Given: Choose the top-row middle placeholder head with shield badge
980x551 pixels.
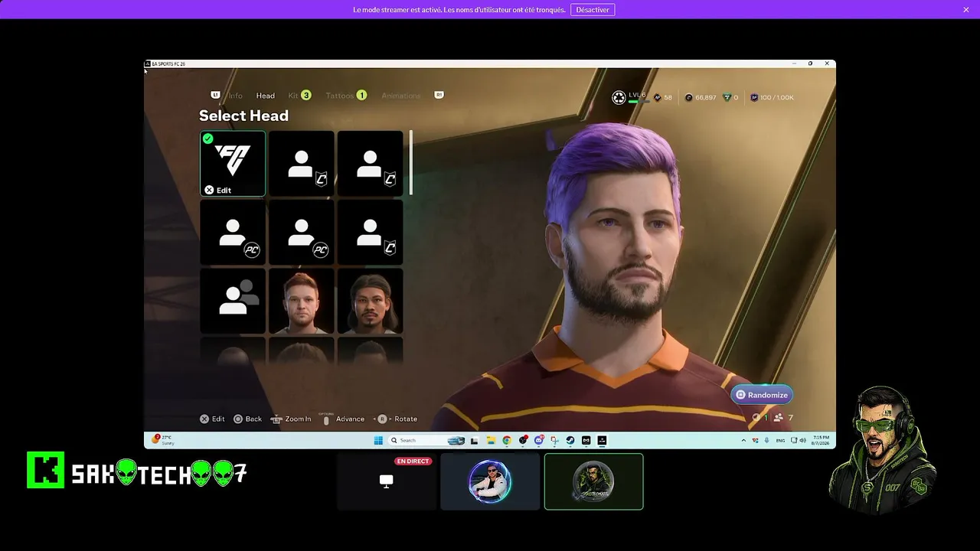Looking at the screenshot, I should pyautogui.click(x=302, y=164).
